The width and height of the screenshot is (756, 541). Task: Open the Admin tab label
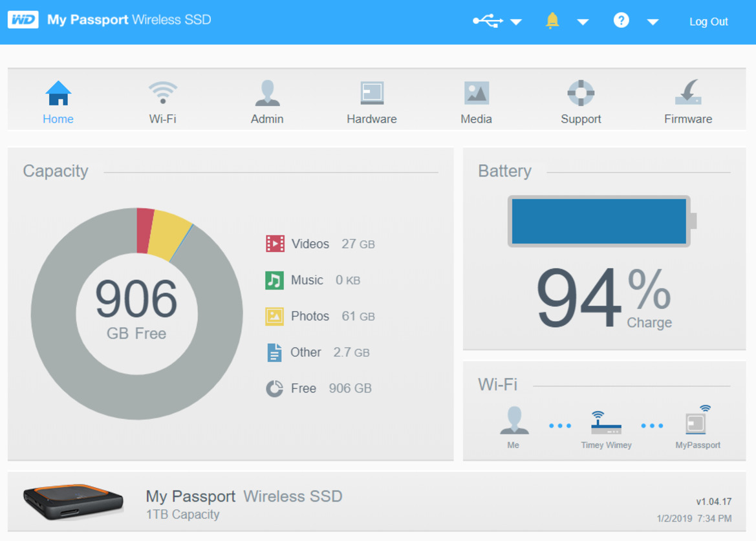[x=267, y=119]
